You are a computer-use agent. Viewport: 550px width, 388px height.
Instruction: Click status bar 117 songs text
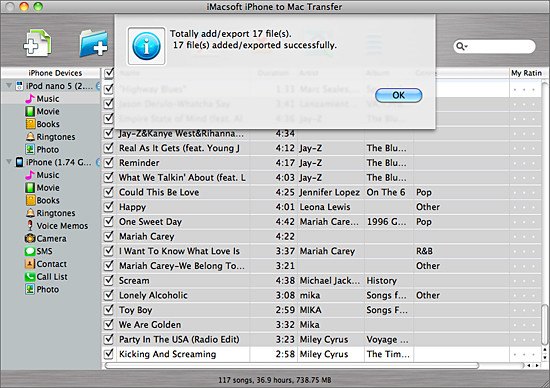coord(275,380)
